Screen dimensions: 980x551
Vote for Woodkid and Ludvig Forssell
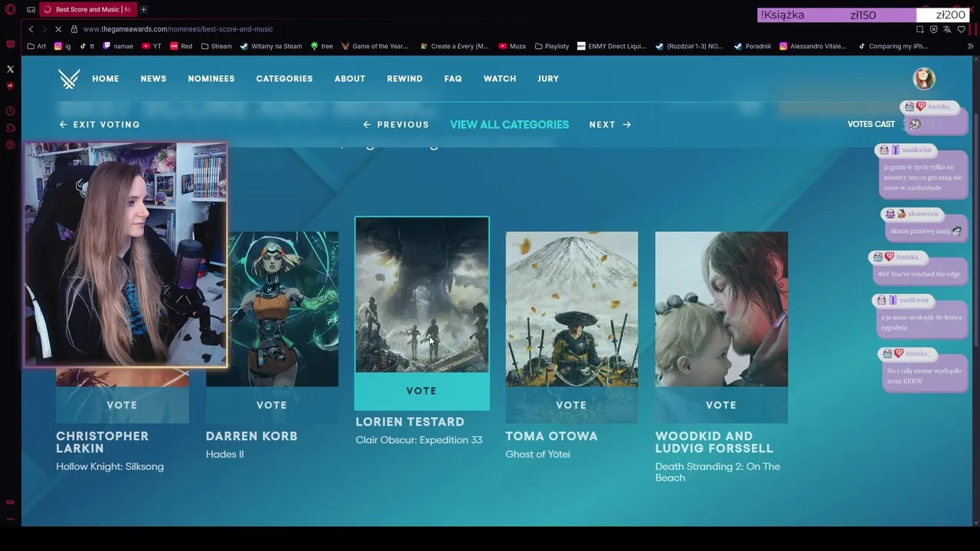[x=721, y=405]
